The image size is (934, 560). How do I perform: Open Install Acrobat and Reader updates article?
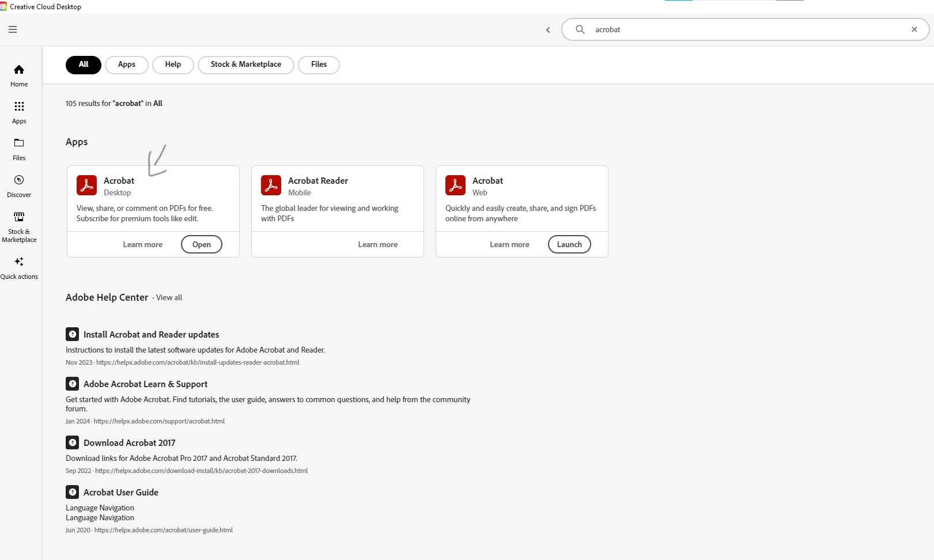pyautogui.click(x=152, y=334)
